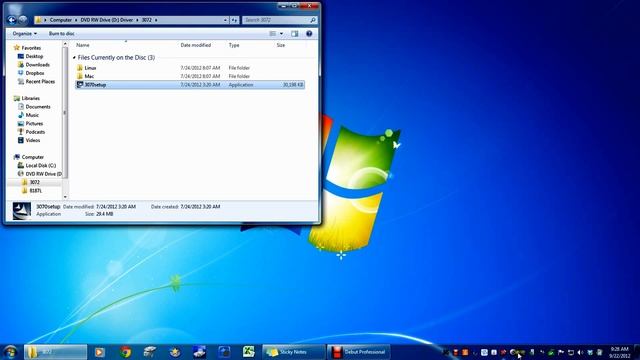Sort by the Type column header
The height and width of the screenshot is (360, 640).
tap(234, 45)
